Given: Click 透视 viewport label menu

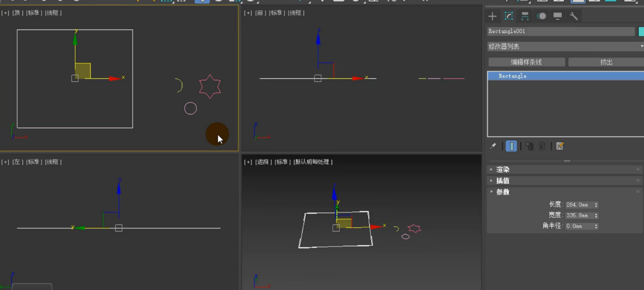Looking at the screenshot, I should pyautogui.click(x=263, y=162).
